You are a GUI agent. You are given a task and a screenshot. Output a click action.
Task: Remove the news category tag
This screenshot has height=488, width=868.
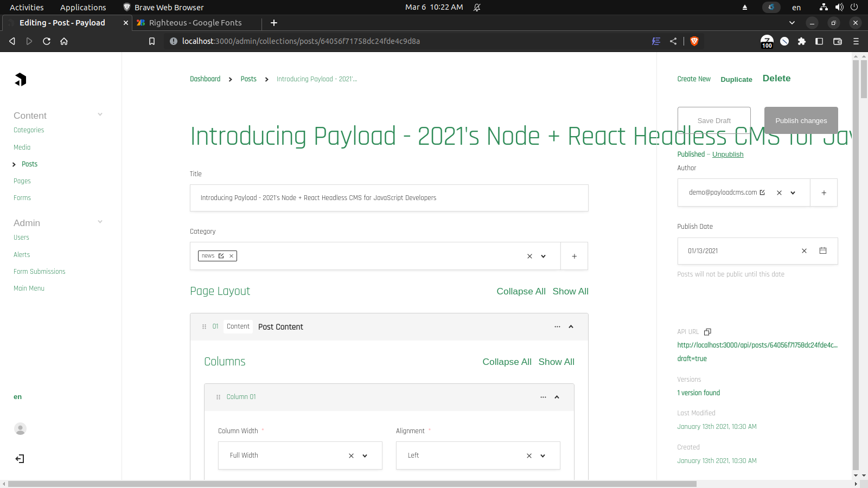[x=231, y=256]
